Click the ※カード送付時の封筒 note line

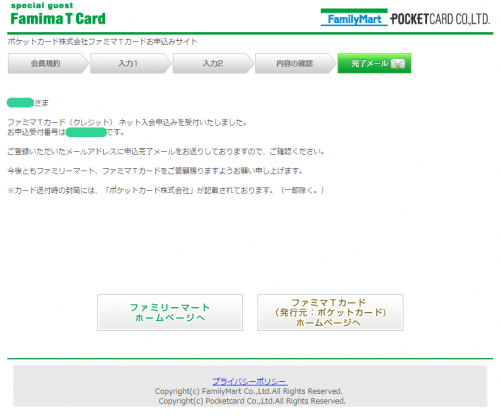pos(166,190)
